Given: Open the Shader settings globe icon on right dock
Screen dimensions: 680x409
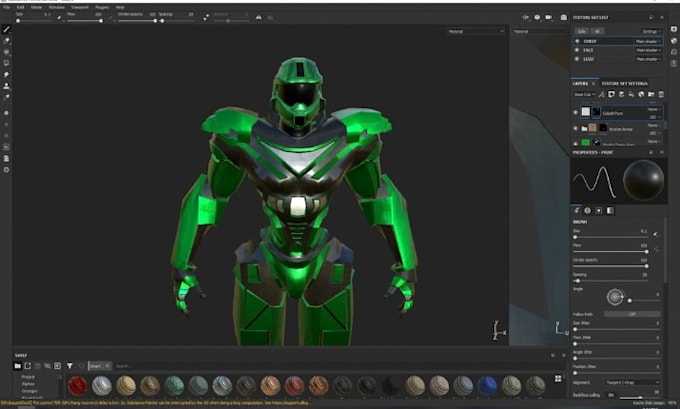Looking at the screenshot, I should (674, 41).
